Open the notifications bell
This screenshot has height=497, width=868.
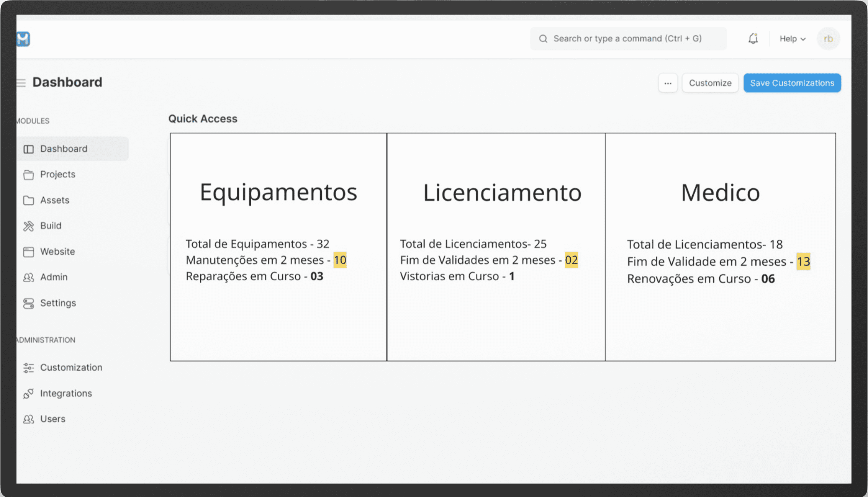(753, 39)
